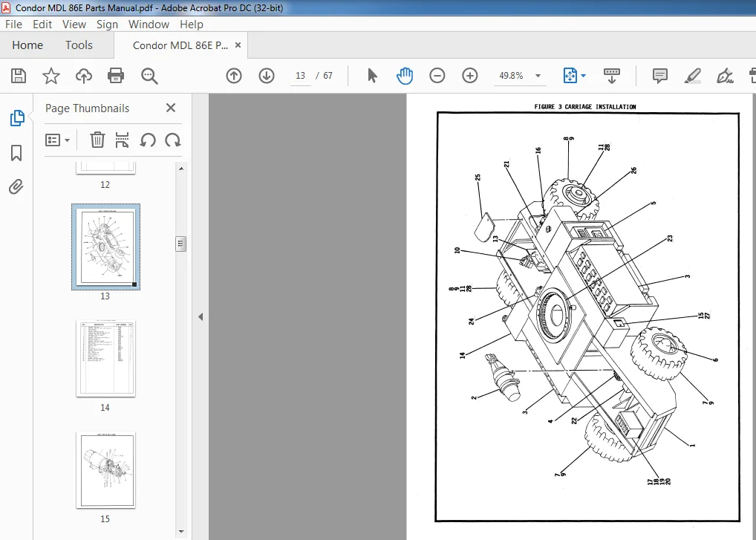Click the fit page tool icon
The image size is (756, 540).
(x=570, y=76)
